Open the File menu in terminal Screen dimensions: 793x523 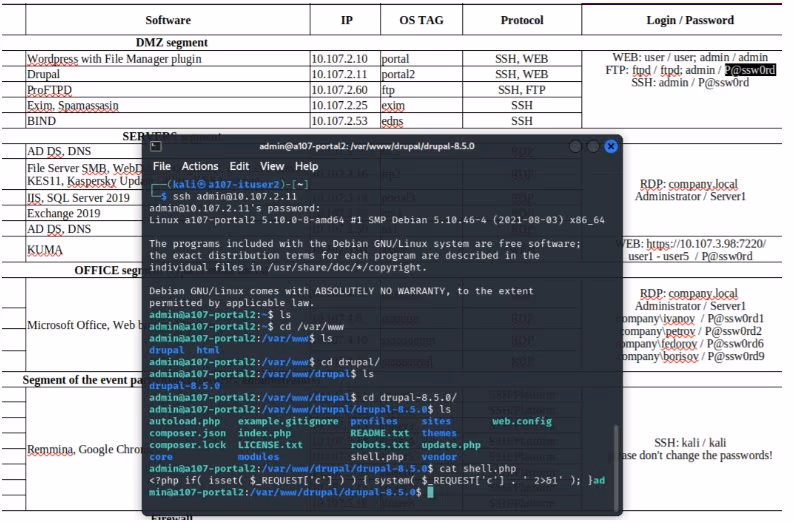(163, 168)
